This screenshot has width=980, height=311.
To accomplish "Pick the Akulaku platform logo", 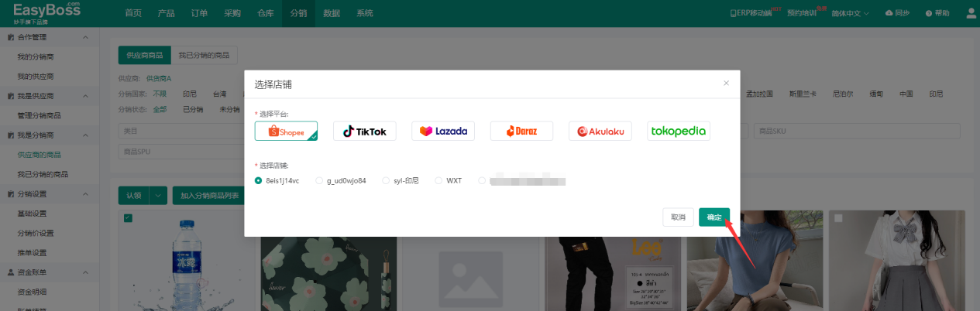I will pos(600,132).
